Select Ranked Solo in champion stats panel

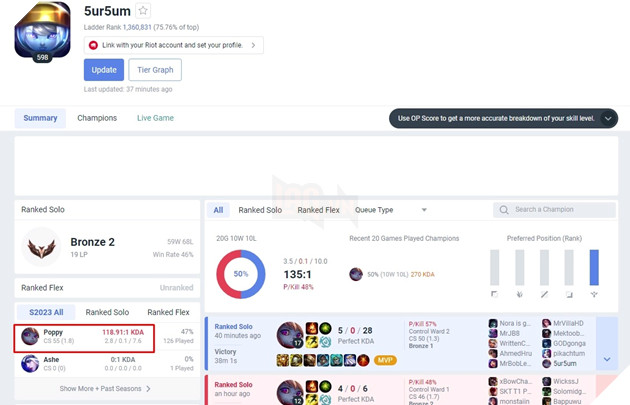point(107,312)
